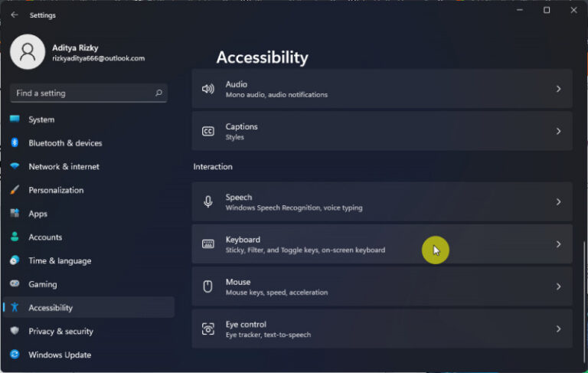Open Mouse keys, speed, acceleration settings
Screen dimensions: 588x373
(x=382, y=286)
